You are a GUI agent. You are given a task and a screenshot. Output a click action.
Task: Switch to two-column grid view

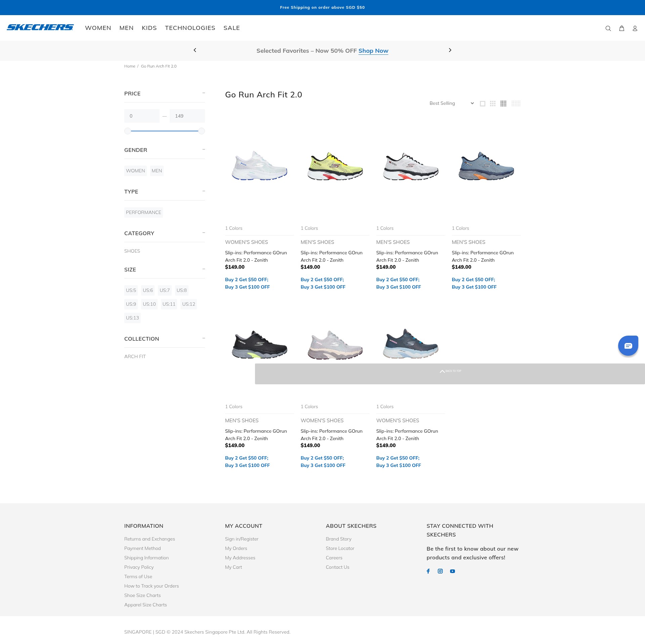pyautogui.click(x=493, y=103)
